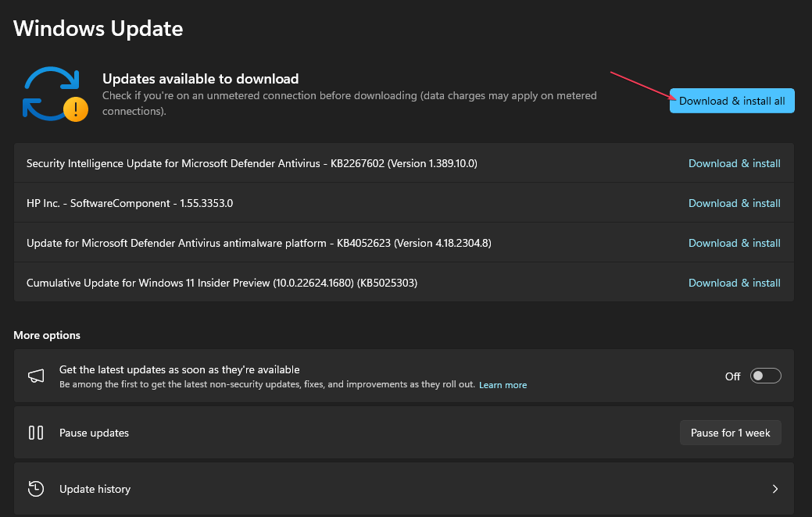812x517 pixels.
Task: Click the Pause updates label
Action: pos(95,433)
